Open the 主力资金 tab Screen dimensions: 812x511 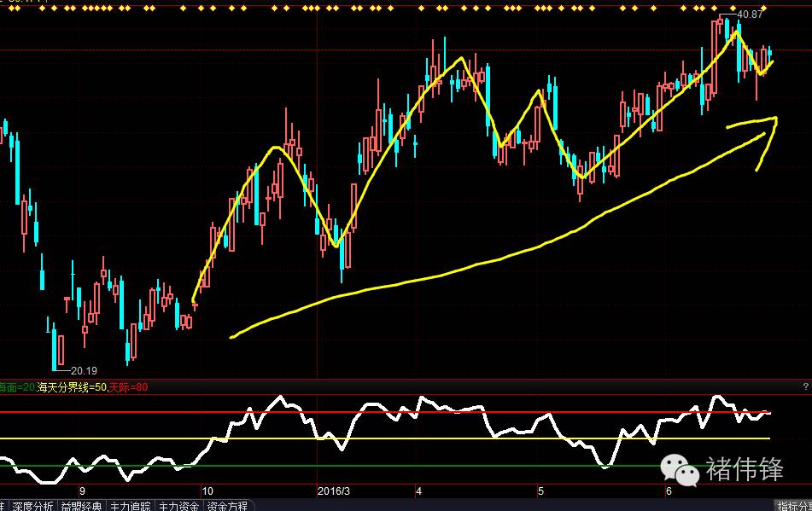point(179,506)
